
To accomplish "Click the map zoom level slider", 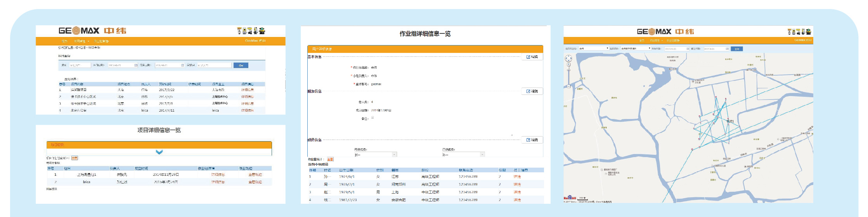I will pyautogui.click(x=568, y=78).
